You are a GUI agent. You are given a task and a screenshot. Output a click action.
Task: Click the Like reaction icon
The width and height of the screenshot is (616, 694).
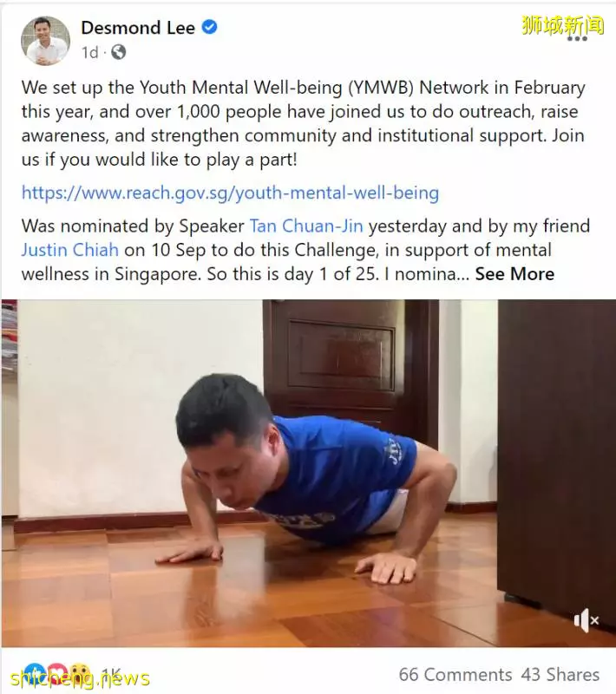pos(35,674)
